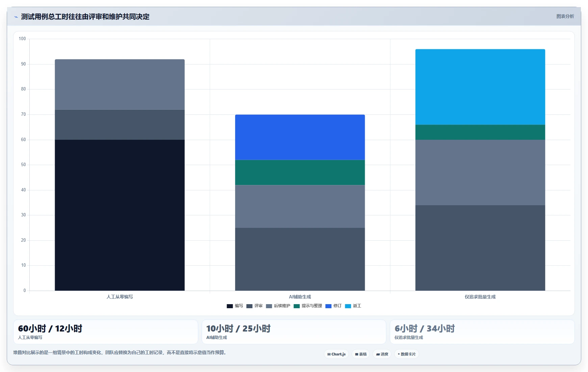The height and width of the screenshot is (372, 588).
Task: Open the 60小时 / 12小时 data card
Action: [x=105, y=332]
